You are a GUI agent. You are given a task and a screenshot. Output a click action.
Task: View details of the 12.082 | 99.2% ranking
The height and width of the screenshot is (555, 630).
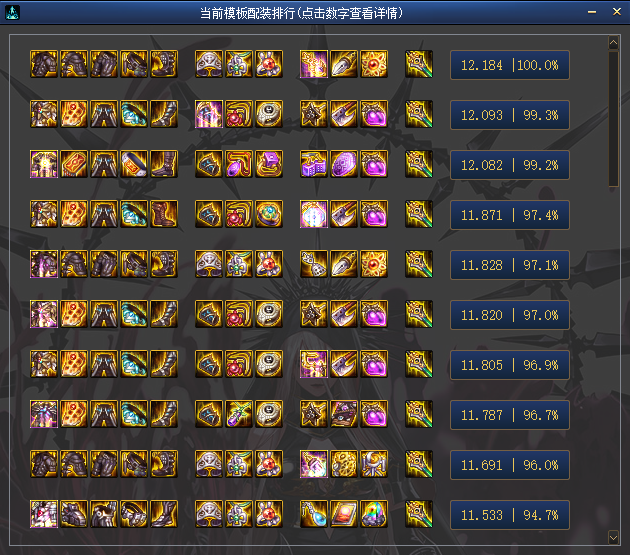[509, 165]
